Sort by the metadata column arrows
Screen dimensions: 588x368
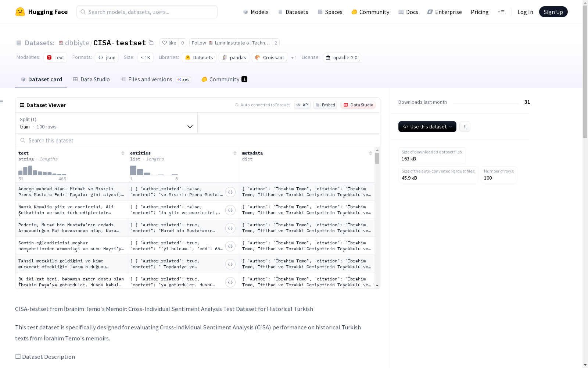coord(370,153)
